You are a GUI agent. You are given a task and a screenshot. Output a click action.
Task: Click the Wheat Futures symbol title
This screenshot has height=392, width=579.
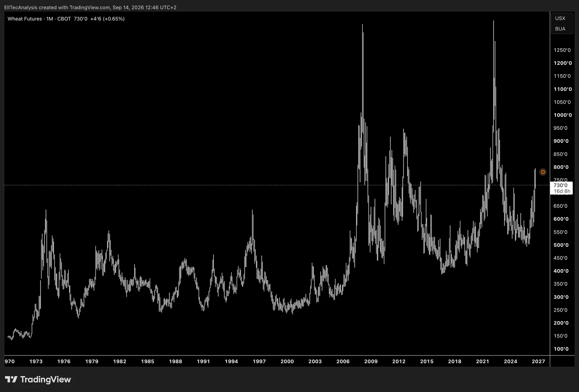tap(25, 19)
